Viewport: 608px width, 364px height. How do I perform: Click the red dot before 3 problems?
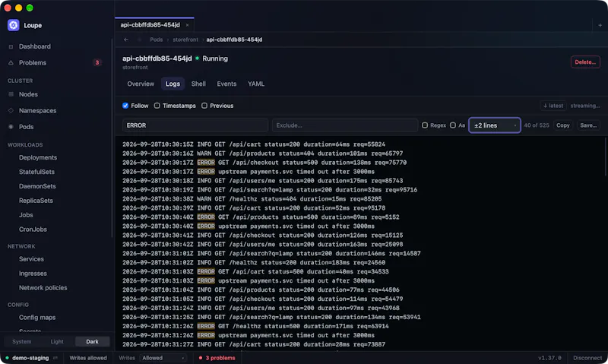tap(201, 358)
